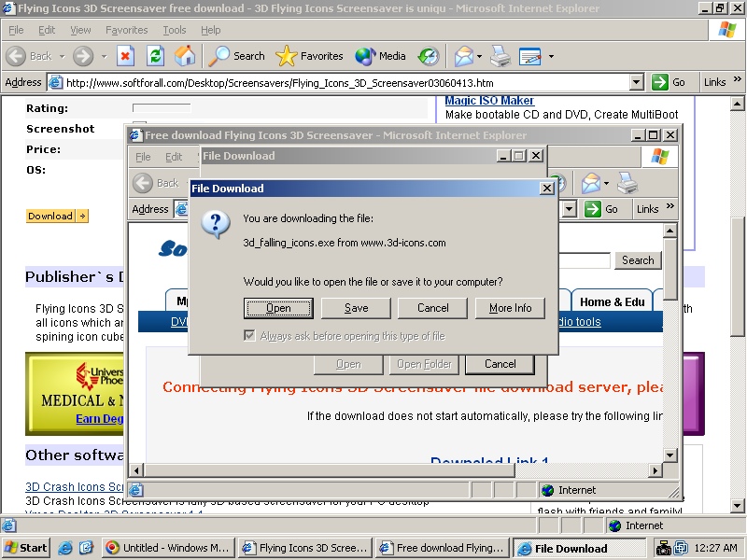Image resolution: width=747 pixels, height=560 pixels.
Task: Switch to Flying Icons 3D Scree taskbar item
Action: point(306,548)
